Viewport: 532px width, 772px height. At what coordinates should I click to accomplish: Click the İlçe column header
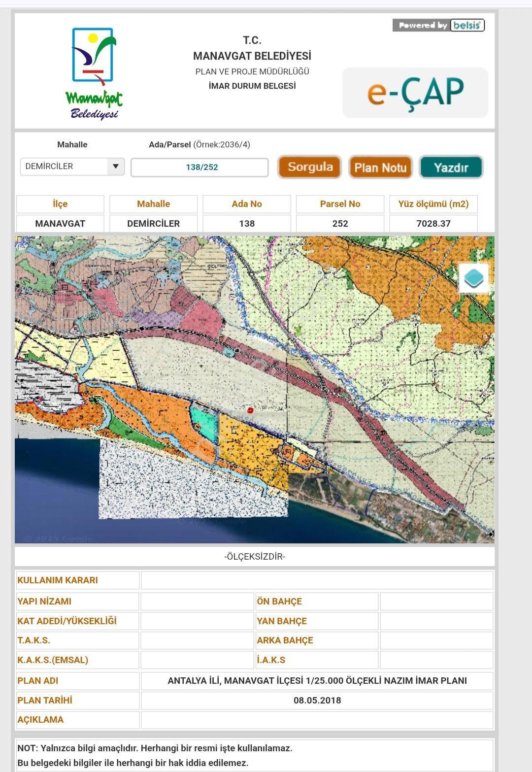(x=60, y=204)
